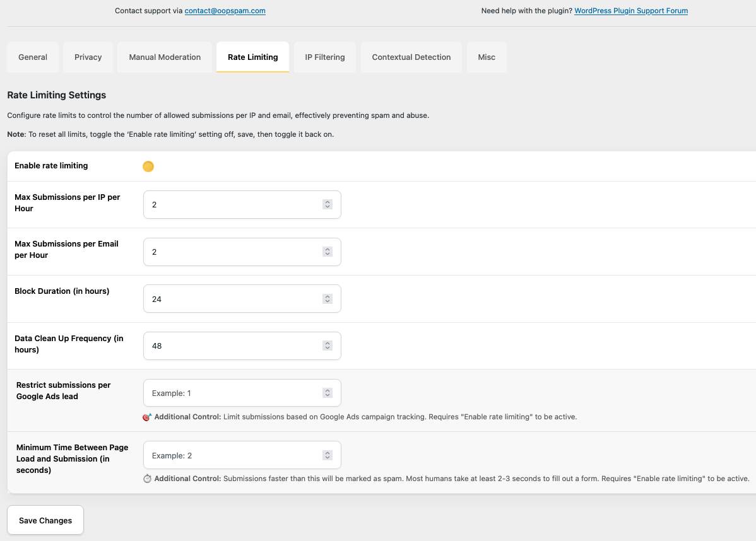Open the WordPress Plugin Support Forum link
The width and height of the screenshot is (756, 541).
click(x=631, y=11)
